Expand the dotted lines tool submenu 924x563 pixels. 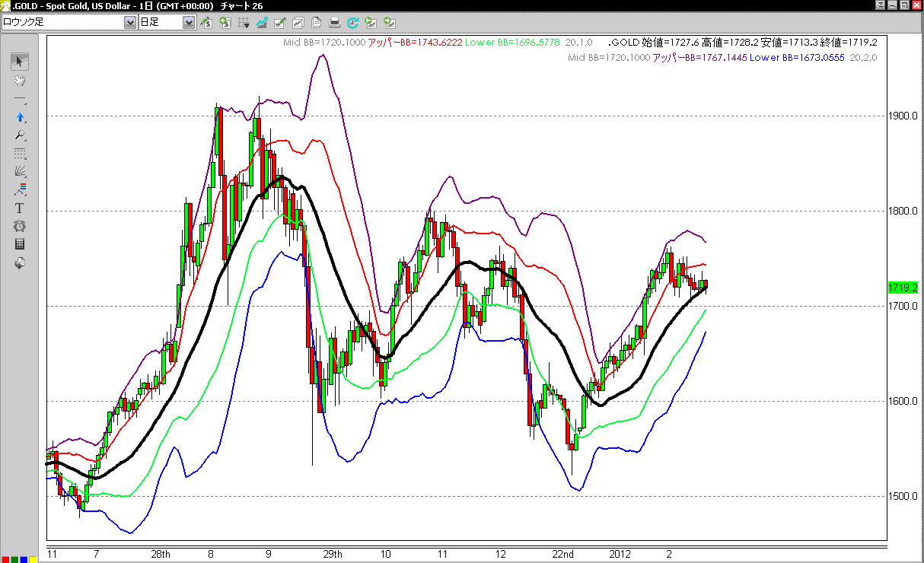20,153
